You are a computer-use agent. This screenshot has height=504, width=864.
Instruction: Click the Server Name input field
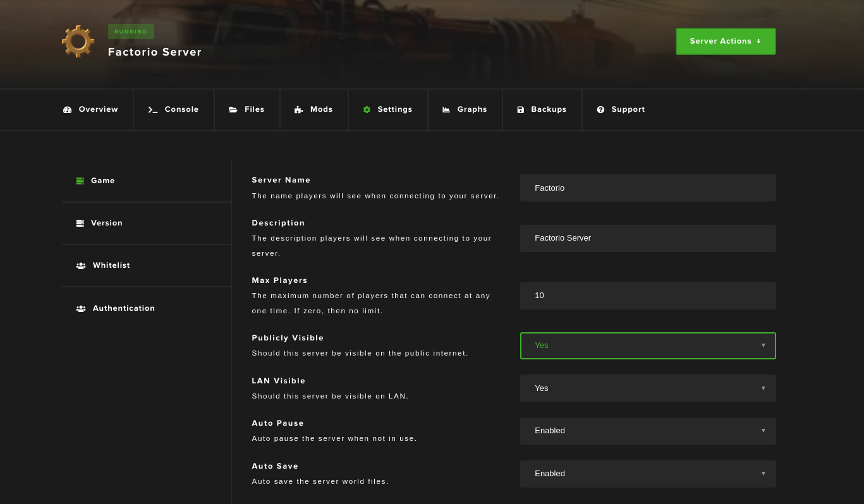pos(648,188)
